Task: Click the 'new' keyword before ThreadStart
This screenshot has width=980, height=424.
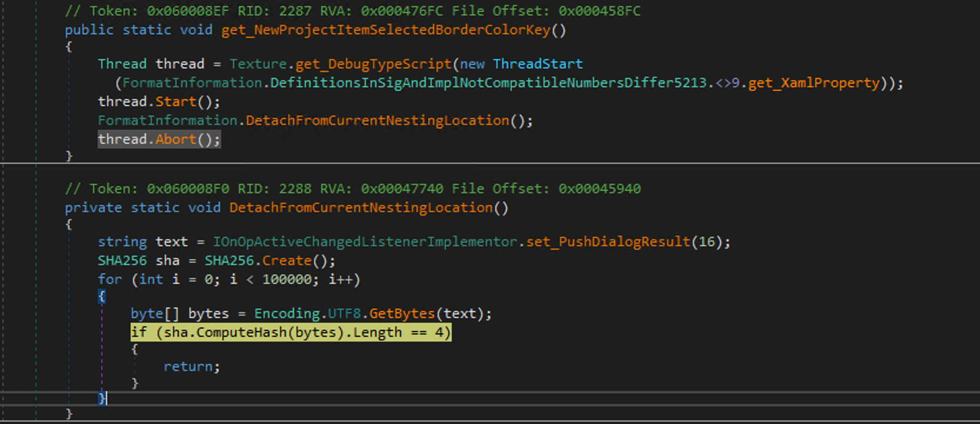Action: [x=472, y=64]
